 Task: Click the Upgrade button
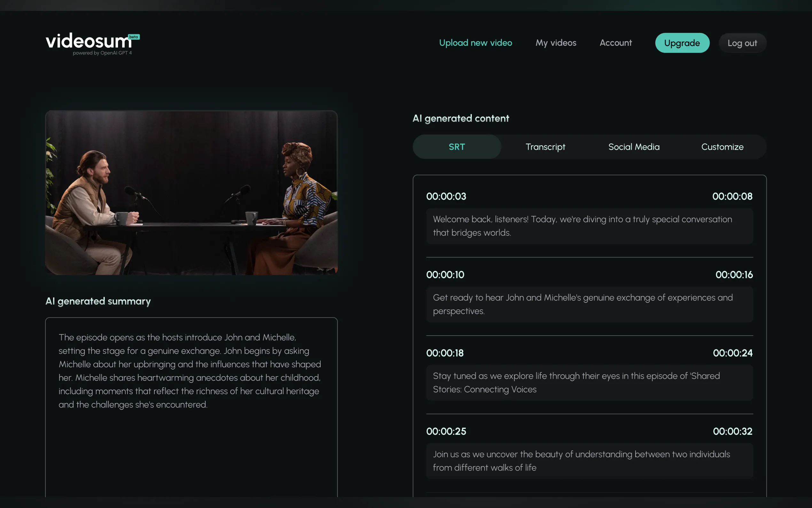point(682,43)
